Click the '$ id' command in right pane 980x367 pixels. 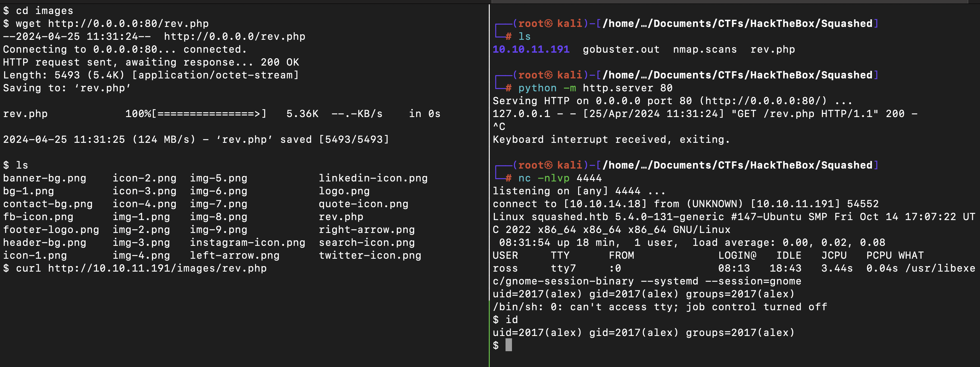[505, 320]
